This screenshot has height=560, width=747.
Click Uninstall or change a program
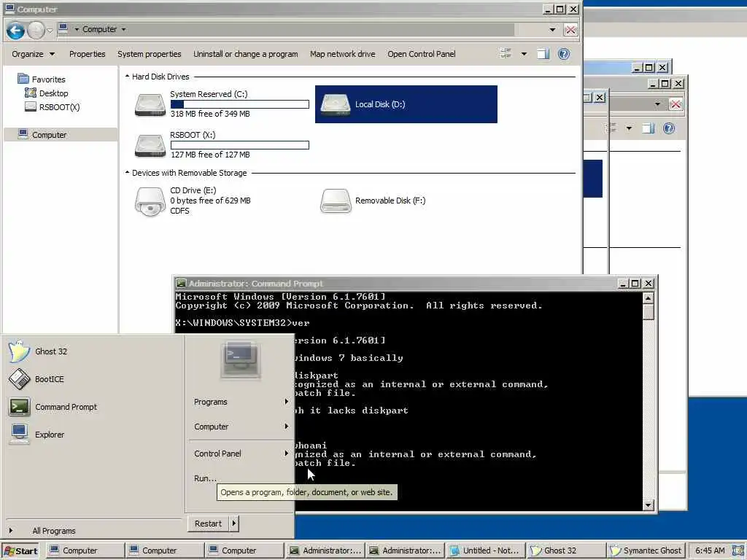pos(245,54)
